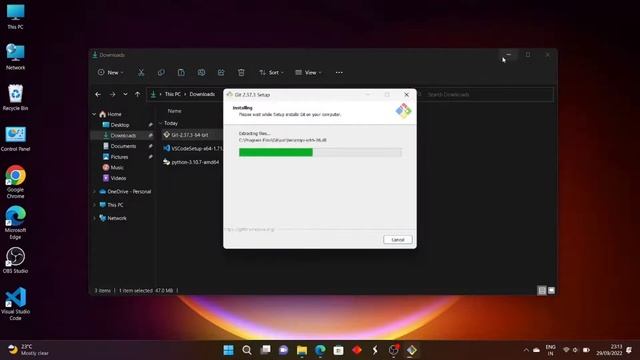Collapse the Home tree node
The width and height of the screenshot is (640, 360).
click(94, 114)
